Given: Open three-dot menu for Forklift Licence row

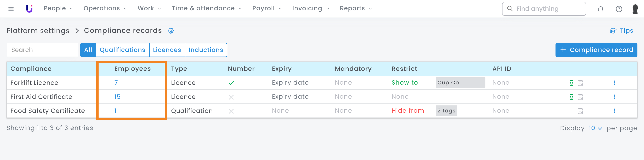Looking at the screenshot, I should coord(614,83).
